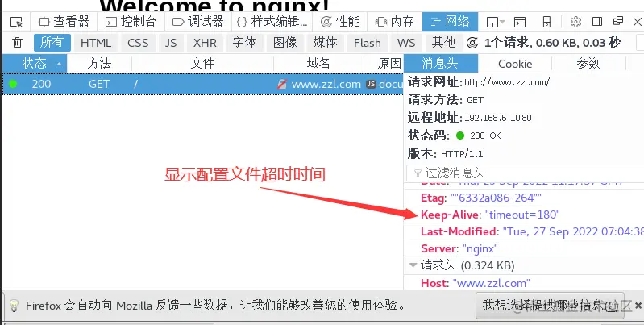Select the 网络 network tab
This screenshot has height=325, width=644.
[x=450, y=21]
